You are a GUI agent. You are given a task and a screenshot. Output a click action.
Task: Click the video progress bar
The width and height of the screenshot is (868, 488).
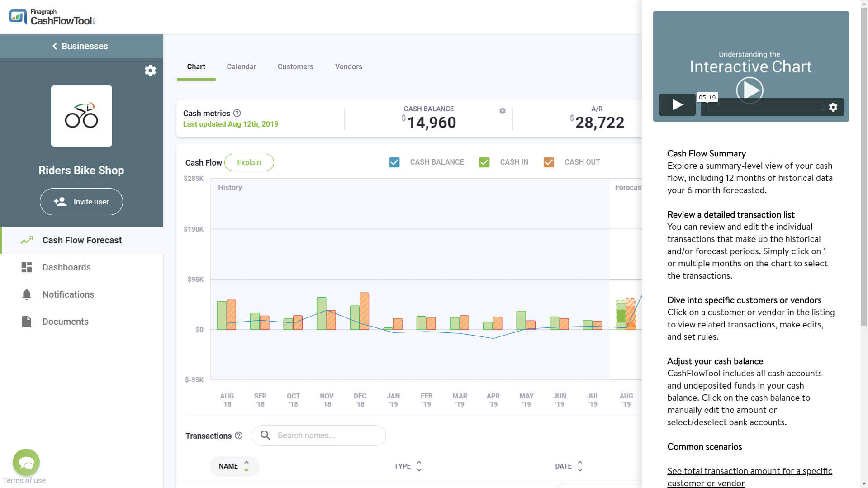[765, 107]
